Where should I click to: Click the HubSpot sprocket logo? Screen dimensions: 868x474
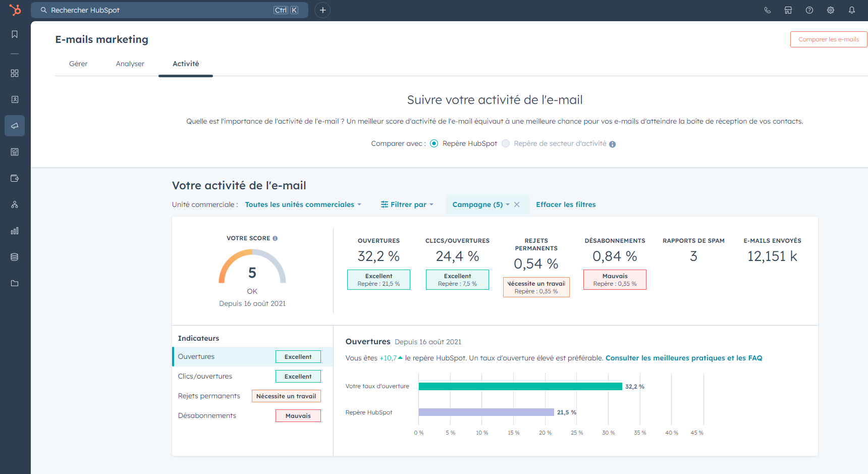(x=15, y=10)
